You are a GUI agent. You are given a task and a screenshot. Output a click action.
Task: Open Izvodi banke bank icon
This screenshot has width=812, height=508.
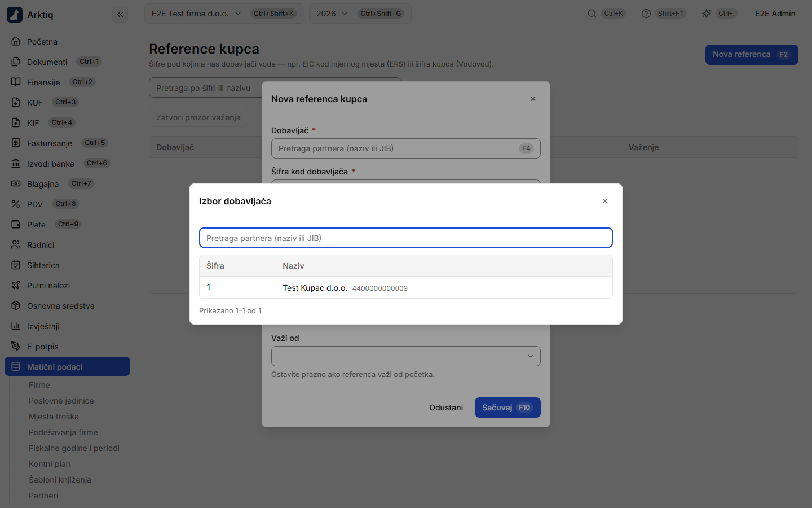point(16,164)
